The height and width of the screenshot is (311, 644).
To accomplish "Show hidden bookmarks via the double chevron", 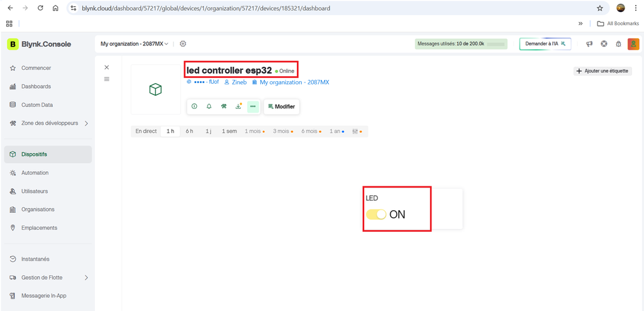I will click(580, 23).
